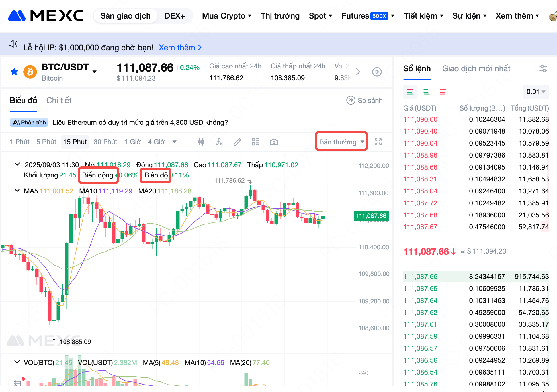Show only sell orders in order book
Screen dimensions: 557x392
[443, 92]
